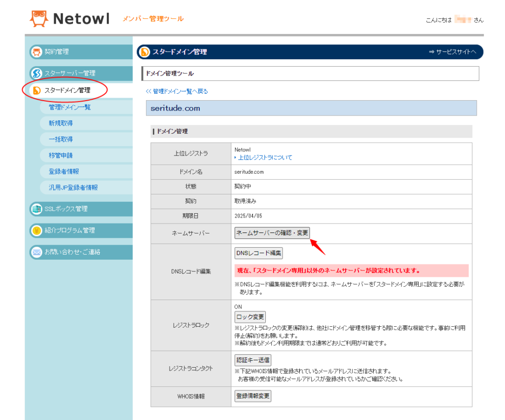
Task: Click 認証キー送信 button
Action: (x=253, y=360)
